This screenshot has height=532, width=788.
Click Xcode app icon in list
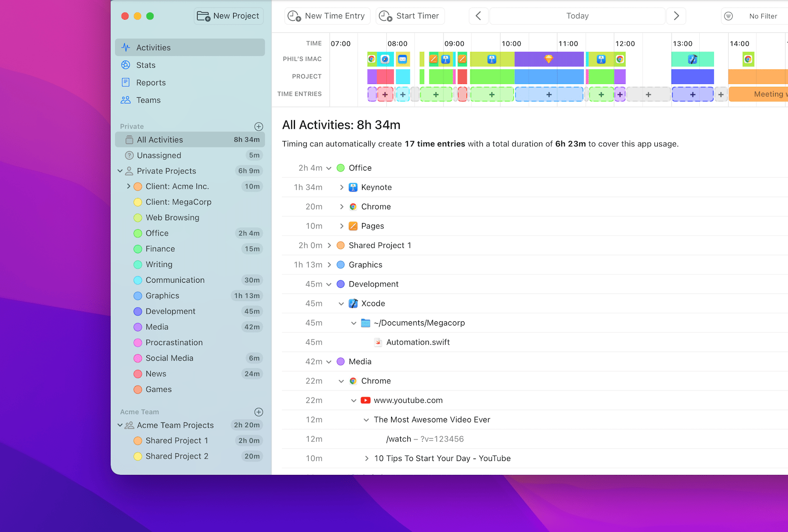pos(353,303)
